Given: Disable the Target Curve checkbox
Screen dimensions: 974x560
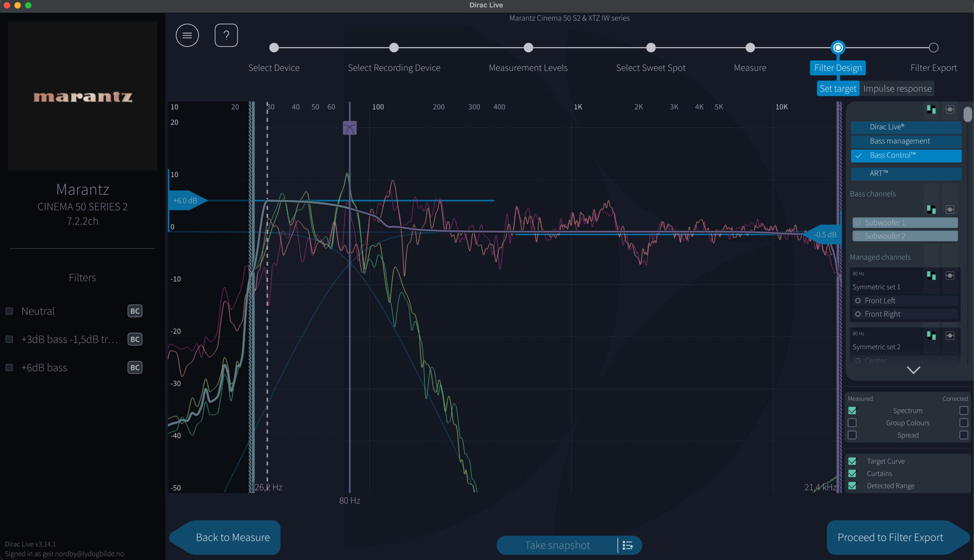Looking at the screenshot, I should [853, 461].
